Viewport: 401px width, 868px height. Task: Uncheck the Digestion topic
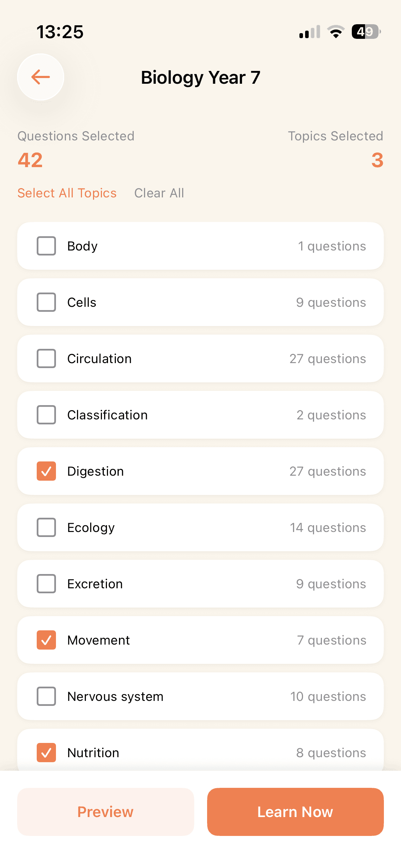46,471
